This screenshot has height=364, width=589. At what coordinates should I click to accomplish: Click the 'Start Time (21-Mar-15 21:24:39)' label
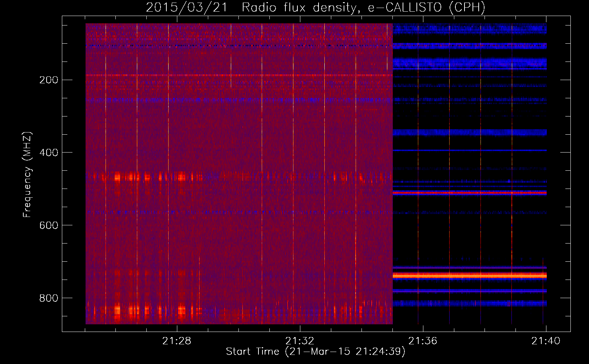316,352
